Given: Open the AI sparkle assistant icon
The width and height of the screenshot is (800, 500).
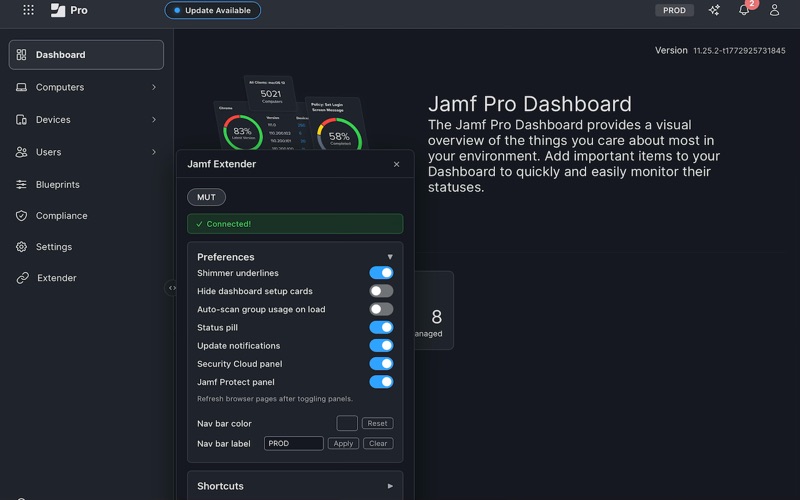Looking at the screenshot, I should [x=714, y=10].
